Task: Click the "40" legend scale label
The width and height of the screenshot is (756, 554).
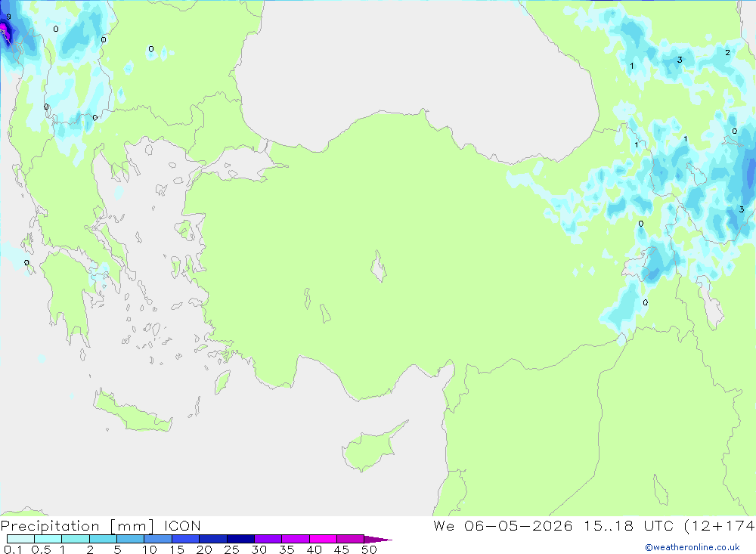Action: click(x=314, y=549)
